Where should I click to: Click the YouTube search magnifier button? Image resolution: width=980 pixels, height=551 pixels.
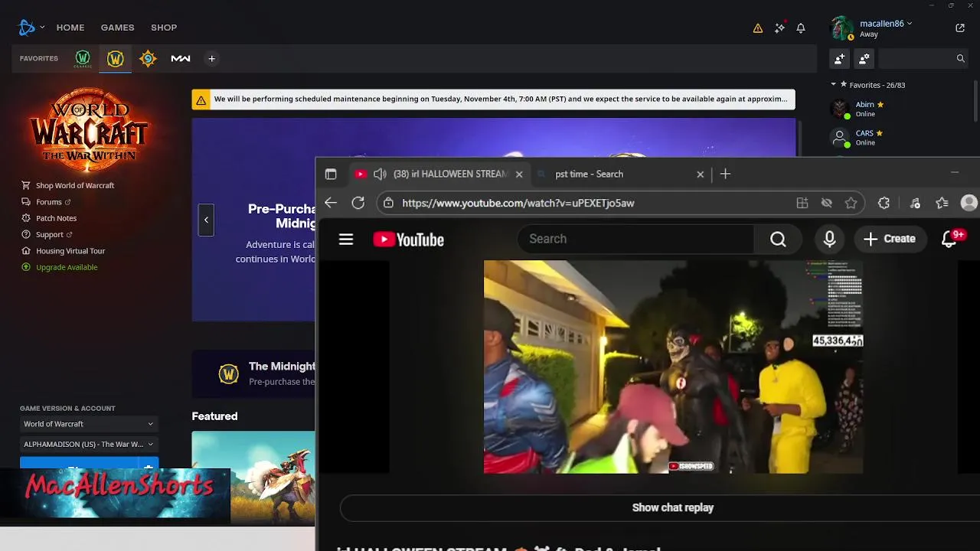coord(778,240)
